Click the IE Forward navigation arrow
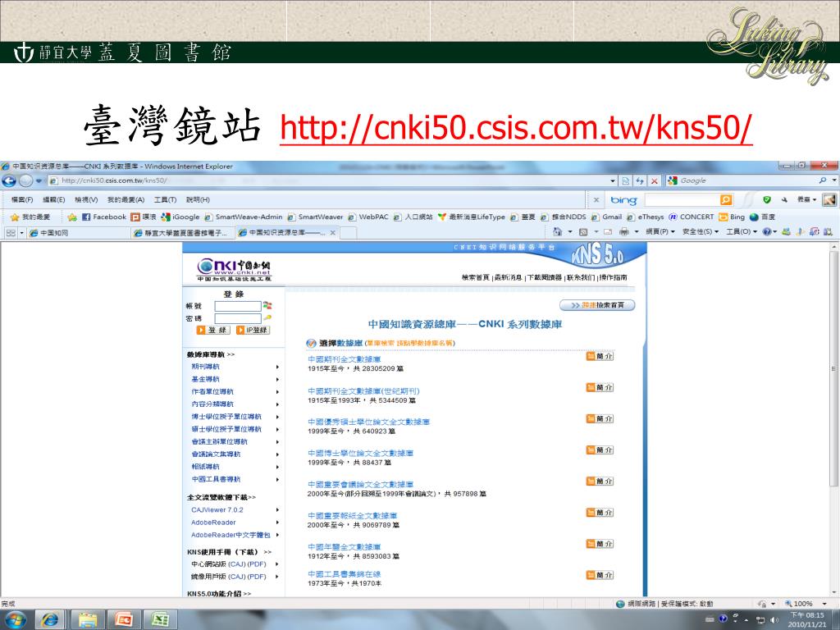This screenshot has height=630, width=840. (25, 180)
